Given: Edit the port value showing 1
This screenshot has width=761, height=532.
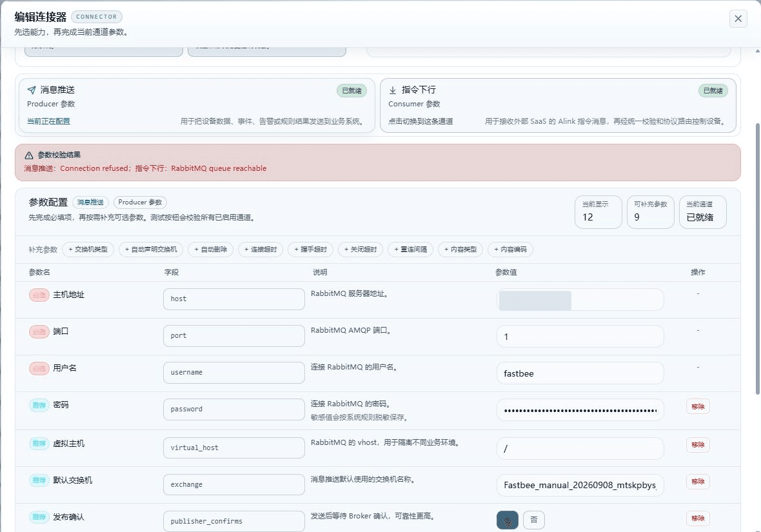Looking at the screenshot, I should (580, 337).
